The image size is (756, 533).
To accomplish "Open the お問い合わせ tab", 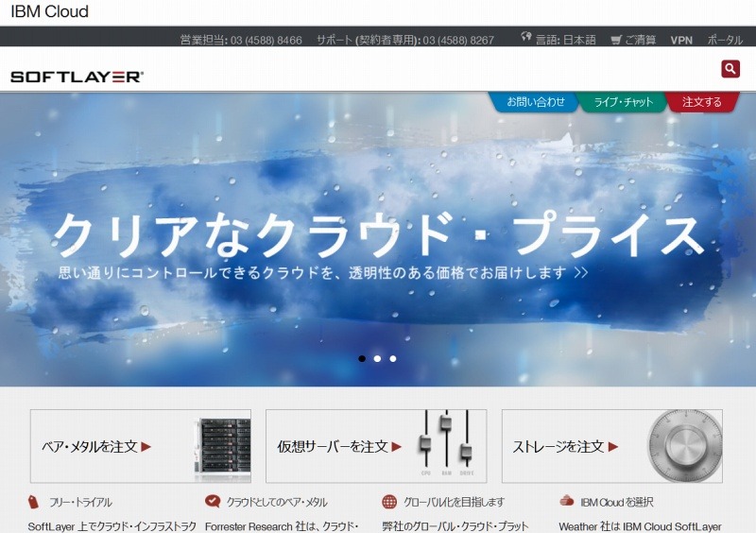I will click(x=535, y=102).
